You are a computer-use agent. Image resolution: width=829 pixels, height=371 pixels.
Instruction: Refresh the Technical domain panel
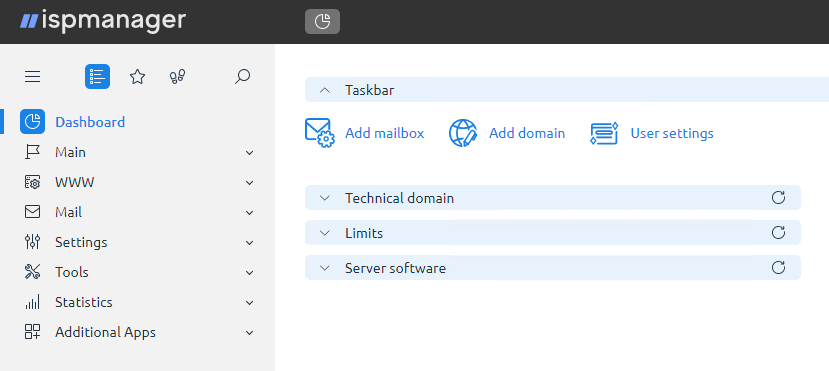(778, 198)
